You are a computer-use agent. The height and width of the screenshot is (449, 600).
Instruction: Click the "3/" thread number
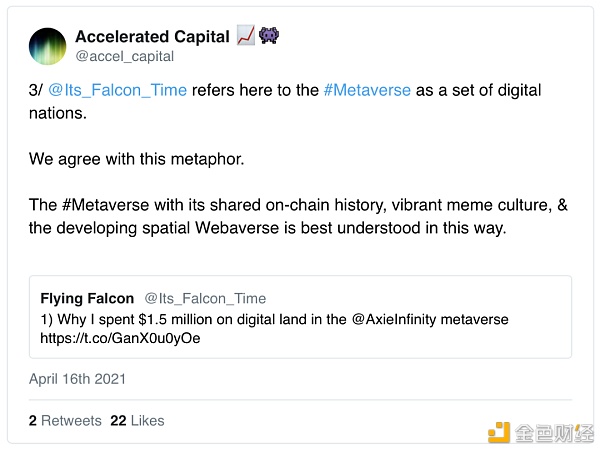tap(35, 90)
